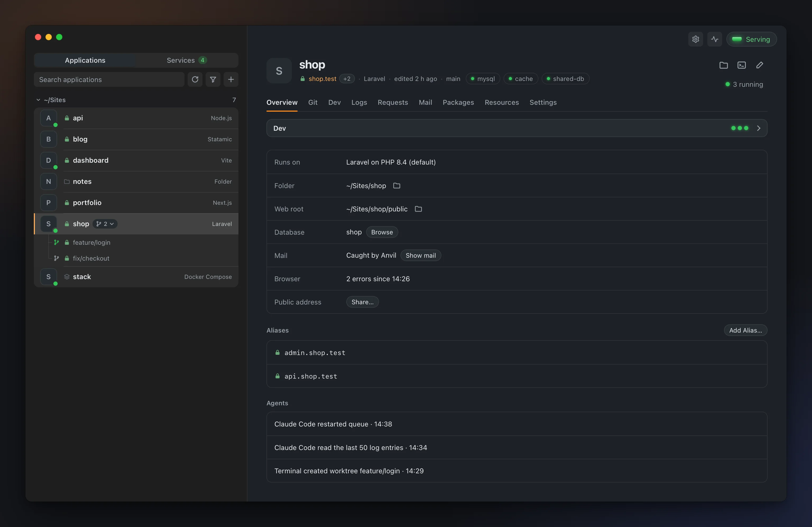This screenshot has width=812, height=527.
Task: Open the Resources tab
Action: [501, 102]
